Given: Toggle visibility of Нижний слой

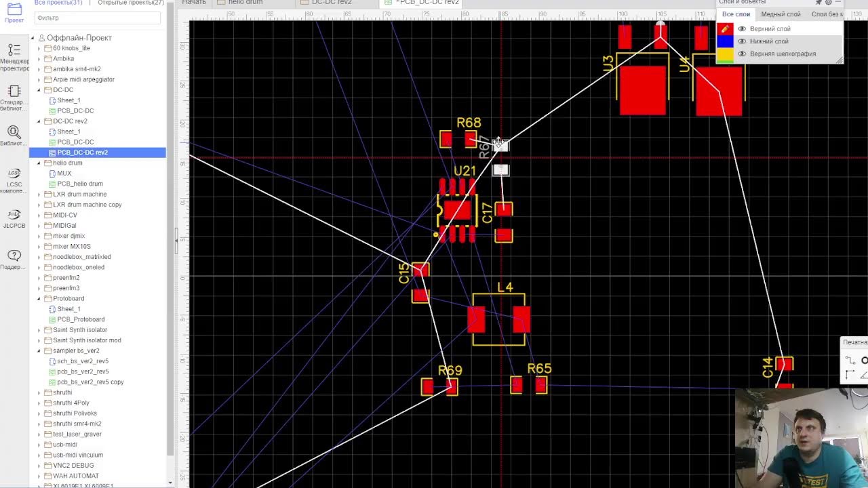Looking at the screenshot, I should [742, 41].
